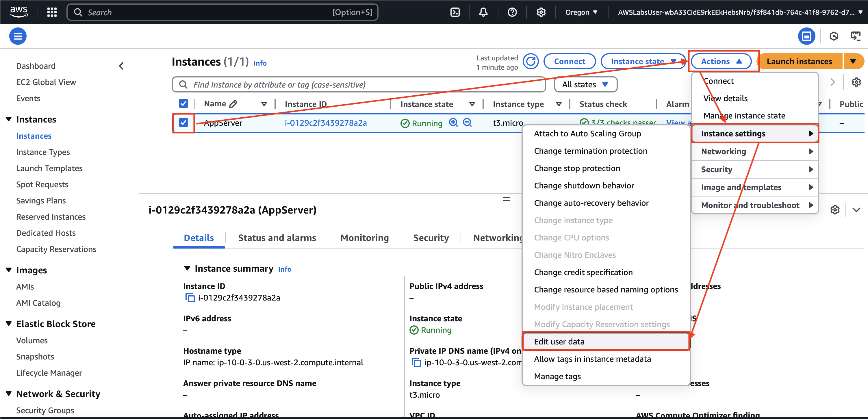Screen dimensions: 868x419
Task: Open the All states filter dropdown
Action: (x=585, y=85)
